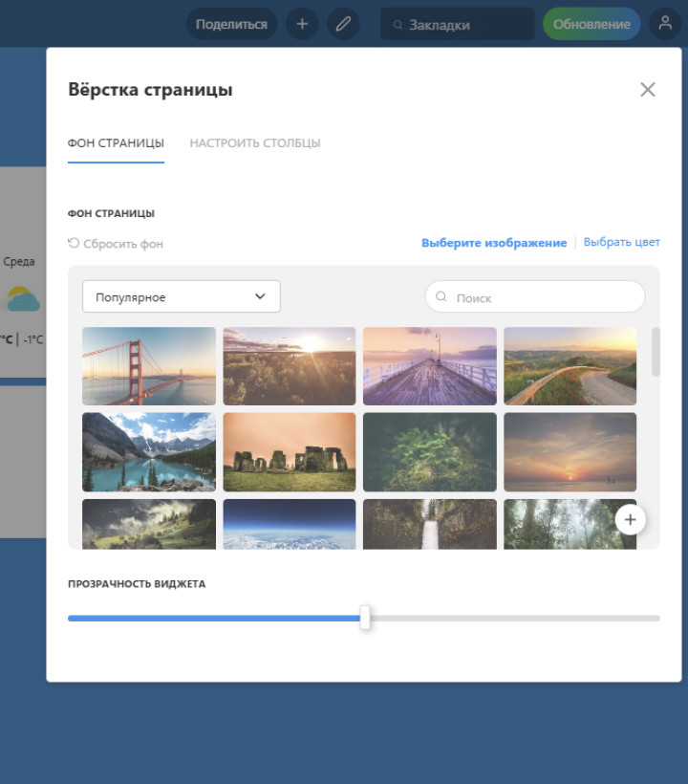Screen dimensions: 688x784
Task: Click the pencil edit icon
Action: pyautogui.click(x=343, y=24)
